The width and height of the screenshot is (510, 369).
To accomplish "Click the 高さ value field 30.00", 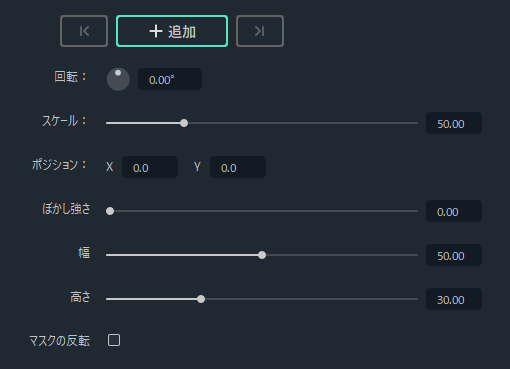I will 454,299.
